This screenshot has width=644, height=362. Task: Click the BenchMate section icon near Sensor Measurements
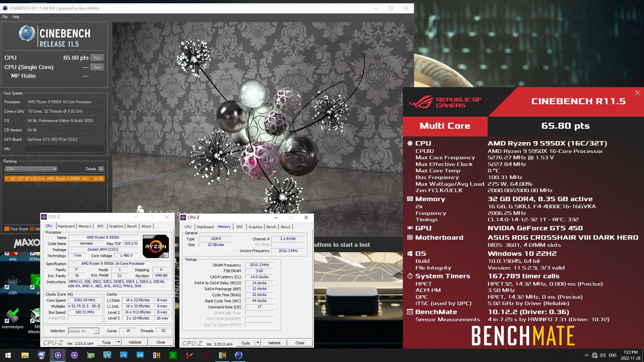click(x=410, y=312)
